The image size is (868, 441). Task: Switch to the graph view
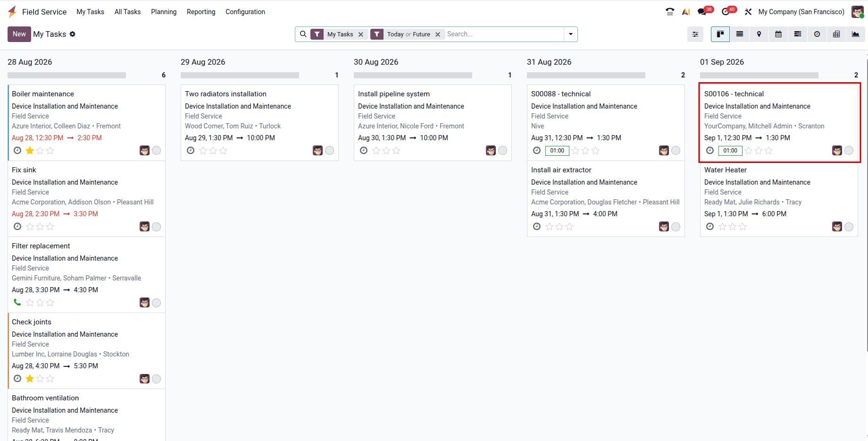point(856,34)
